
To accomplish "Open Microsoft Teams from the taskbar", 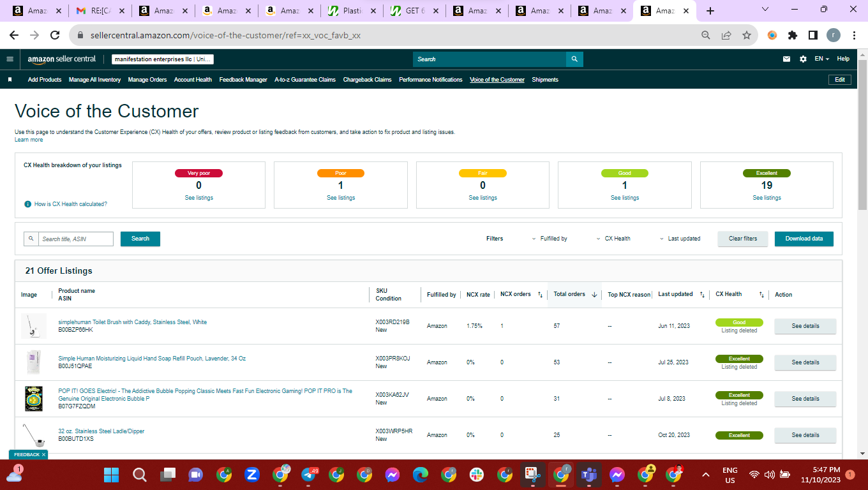I will coord(589,475).
